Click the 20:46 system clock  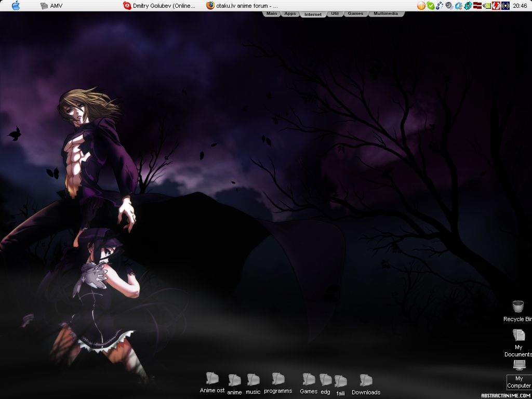[x=520, y=6]
